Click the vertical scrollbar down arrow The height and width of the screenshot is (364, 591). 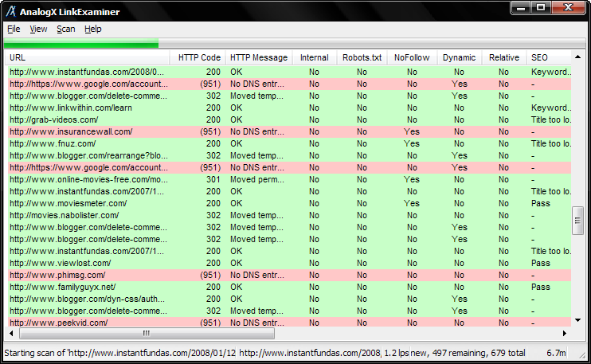[x=577, y=320]
